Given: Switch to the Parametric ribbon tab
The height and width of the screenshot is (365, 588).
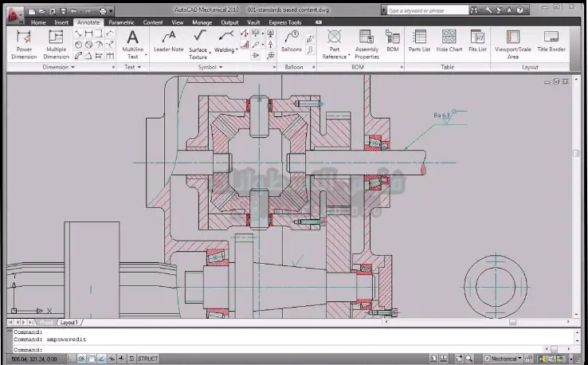Looking at the screenshot, I should (121, 22).
